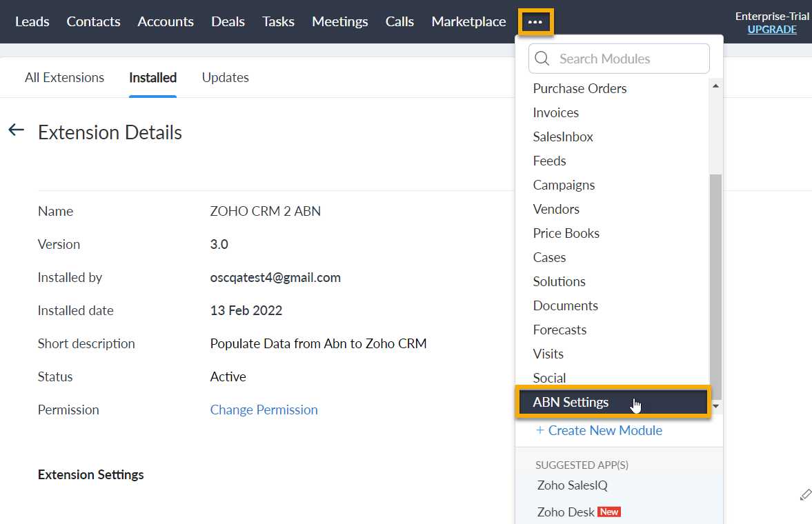Open the Leads module in navbar
This screenshot has height=524, width=812.
tap(32, 22)
